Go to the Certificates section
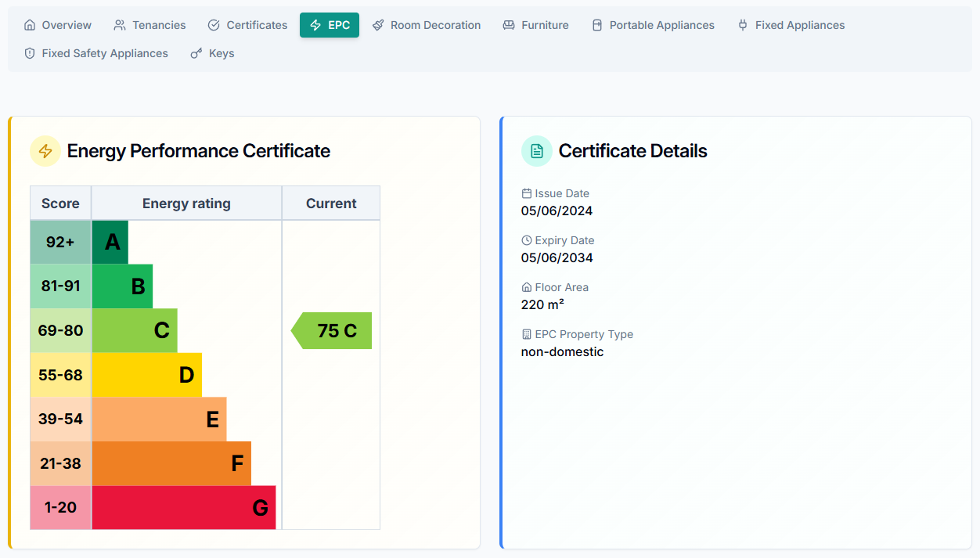980x558 pixels. point(247,24)
